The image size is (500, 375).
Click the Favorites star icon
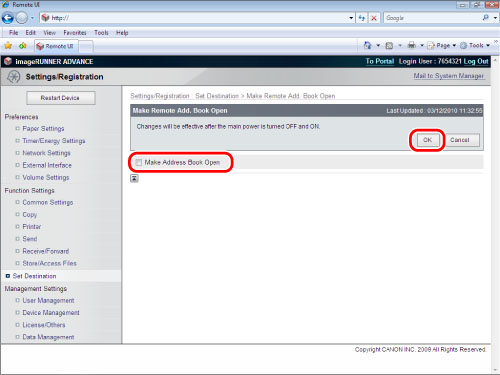8,46
